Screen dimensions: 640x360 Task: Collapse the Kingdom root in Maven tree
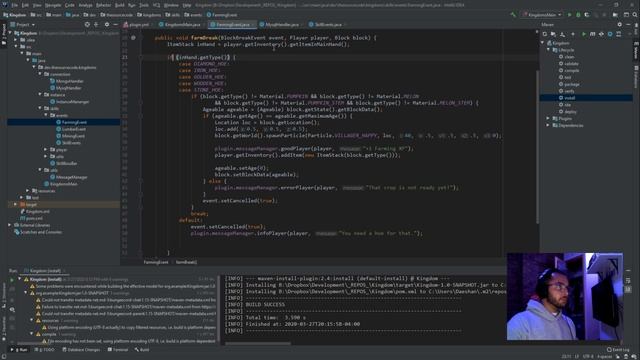click(x=543, y=43)
